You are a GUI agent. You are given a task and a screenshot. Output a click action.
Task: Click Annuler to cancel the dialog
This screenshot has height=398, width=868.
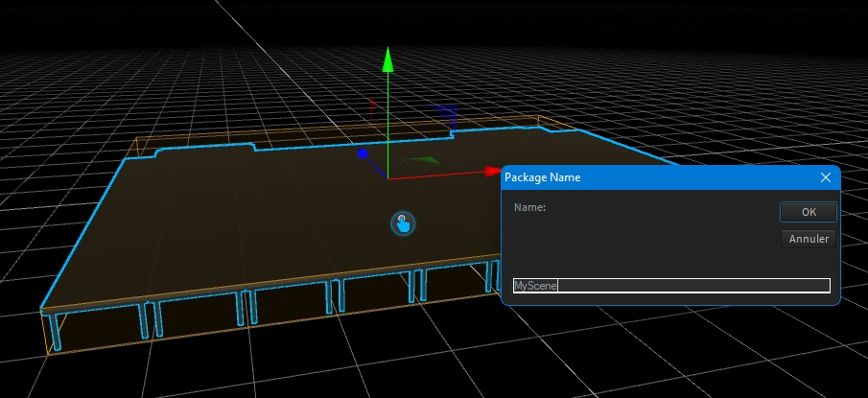pos(809,239)
